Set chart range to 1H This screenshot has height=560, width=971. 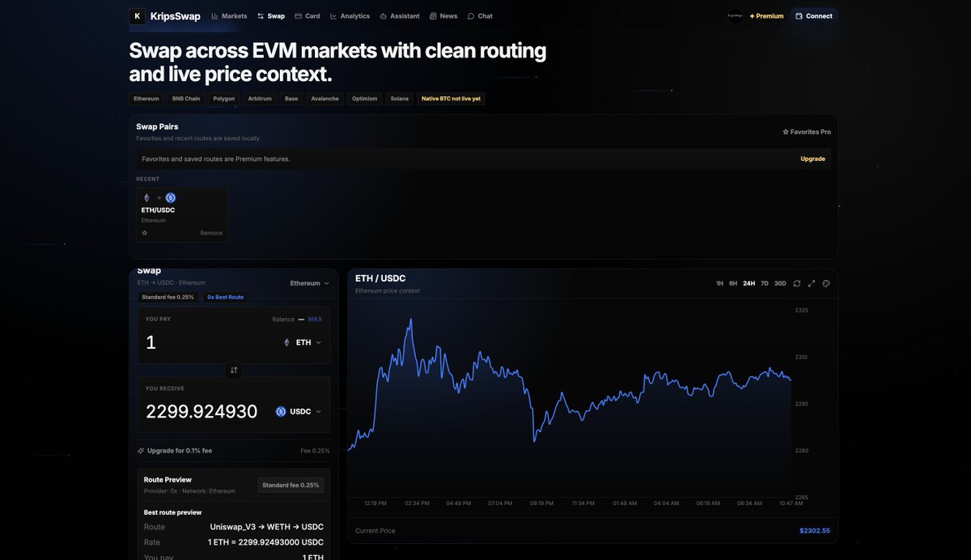(720, 283)
